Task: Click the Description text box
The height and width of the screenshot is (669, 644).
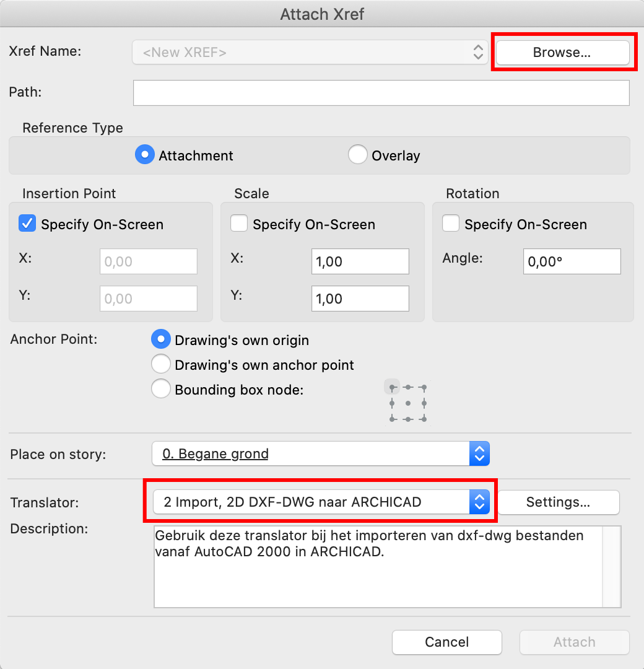Action: [x=378, y=567]
